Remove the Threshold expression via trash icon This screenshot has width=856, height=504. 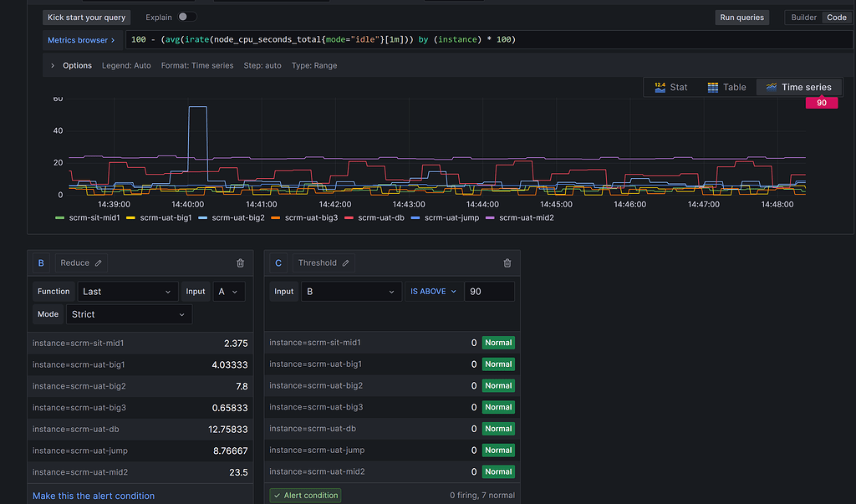point(506,262)
